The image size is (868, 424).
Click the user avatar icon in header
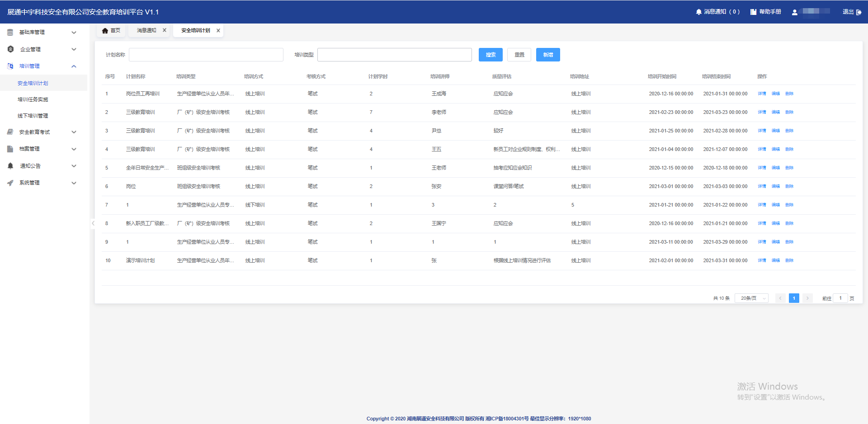coord(794,12)
